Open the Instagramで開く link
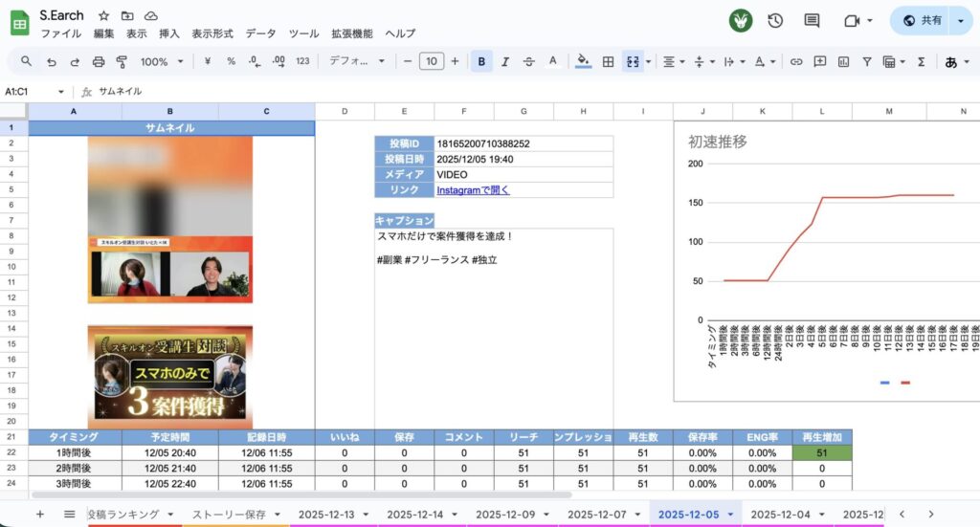Viewport: 980px width, 527px height. (x=473, y=190)
